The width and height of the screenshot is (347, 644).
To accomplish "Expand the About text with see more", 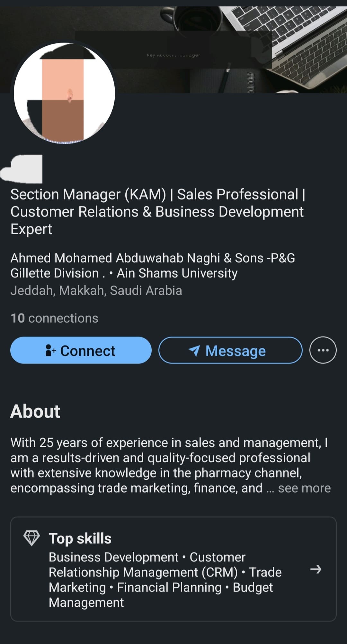I will pos(304,488).
